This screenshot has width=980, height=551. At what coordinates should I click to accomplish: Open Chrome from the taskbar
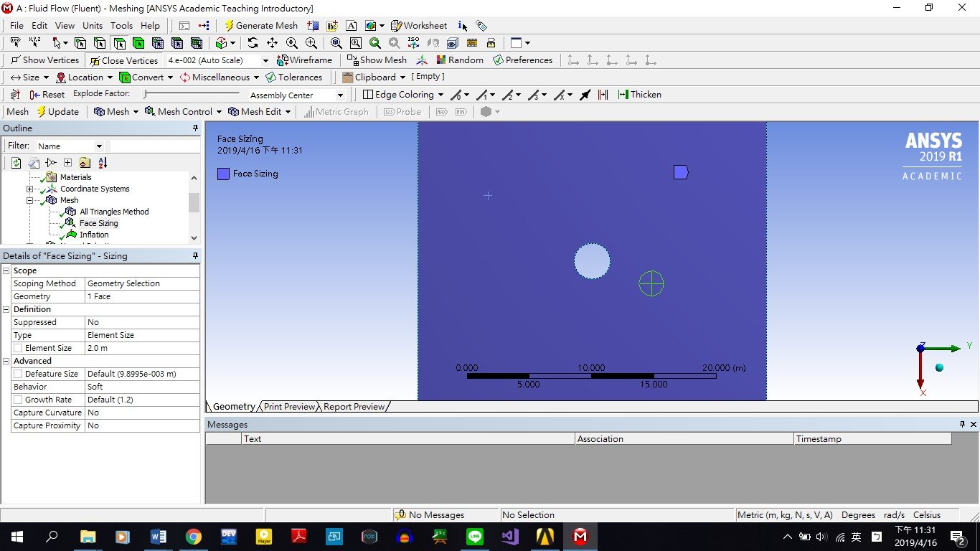coord(194,537)
